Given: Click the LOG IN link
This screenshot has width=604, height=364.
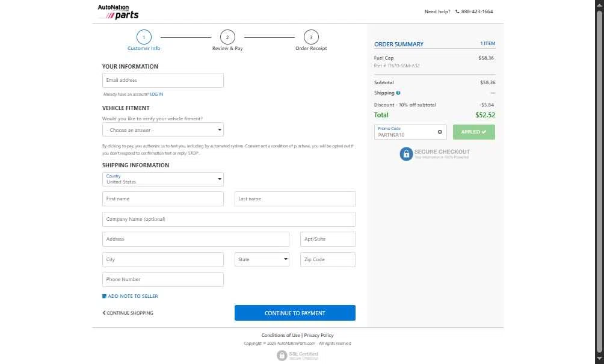Looking at the screenshot, I should click(x=156, y=94).
